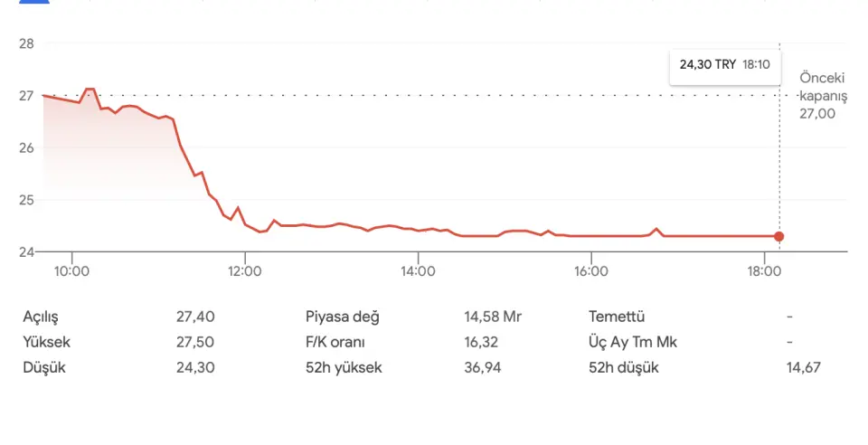The height and width of the screenshot is (445, 868).
Task: Click the Temettü label
Action: coord(617,317)
